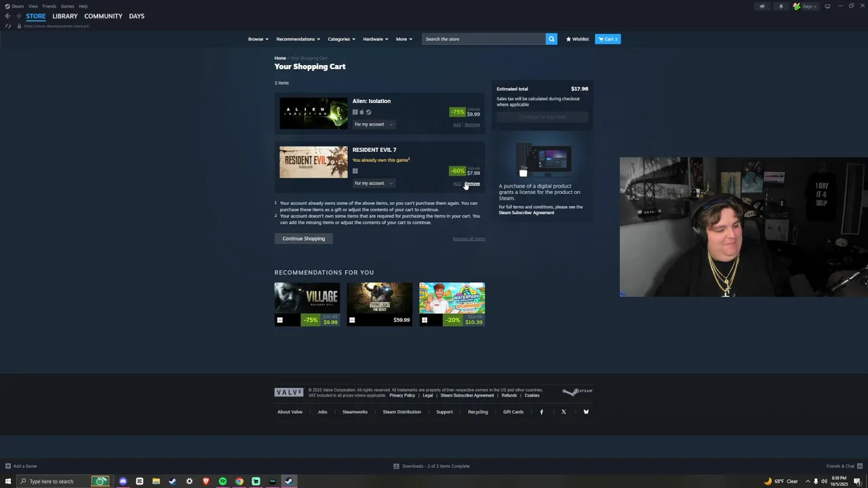Viewport: 868px width, 488px height.
Task: Expand the Hardware dropdown
Action: pos(376,39)
